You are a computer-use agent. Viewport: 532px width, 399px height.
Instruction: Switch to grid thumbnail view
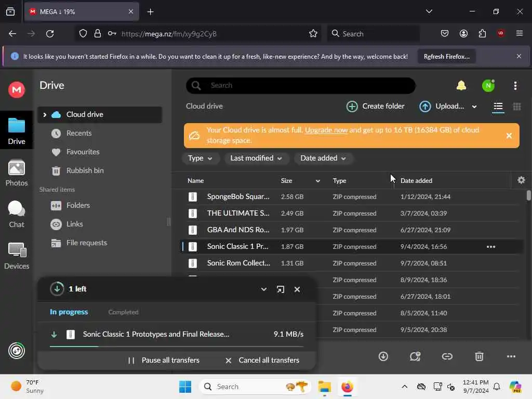[x=517, y=107]
